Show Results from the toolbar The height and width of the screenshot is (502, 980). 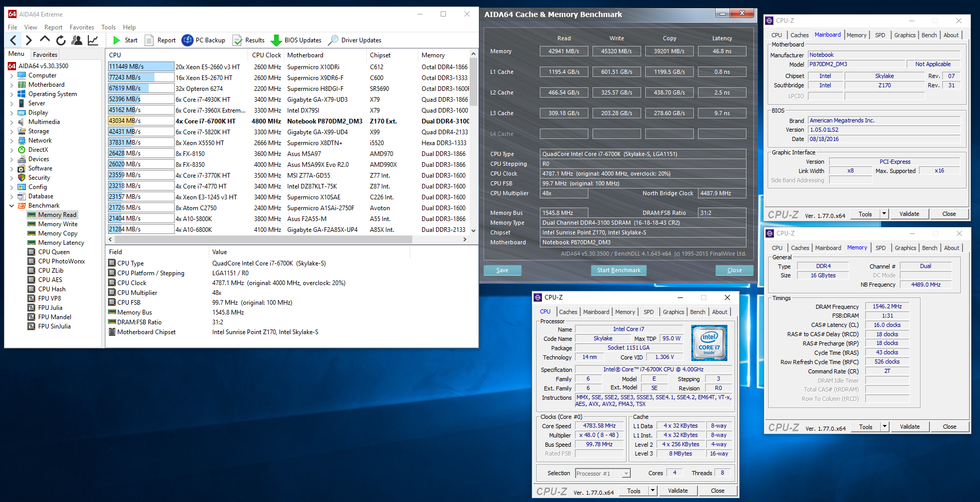point(248,40)
